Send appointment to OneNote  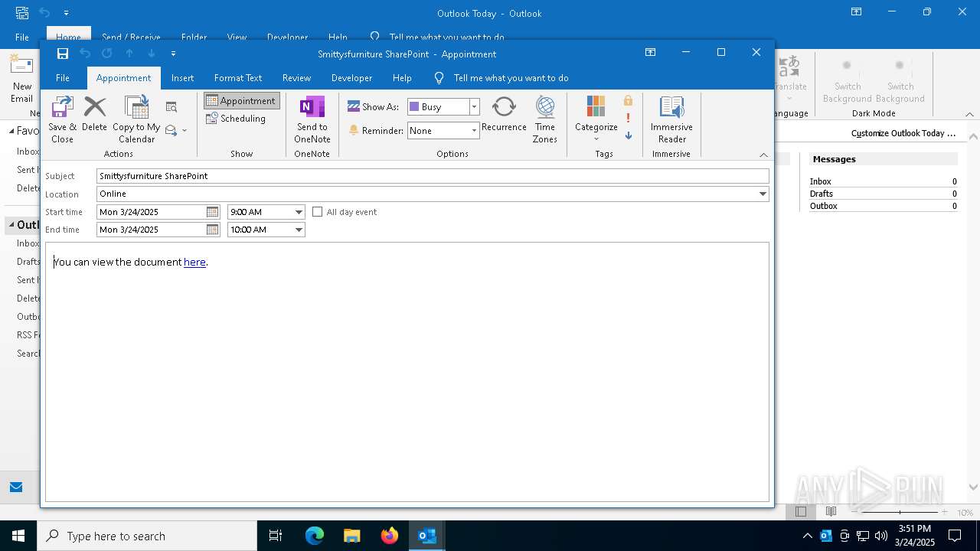pyautogui.click(x=312, y=119)
